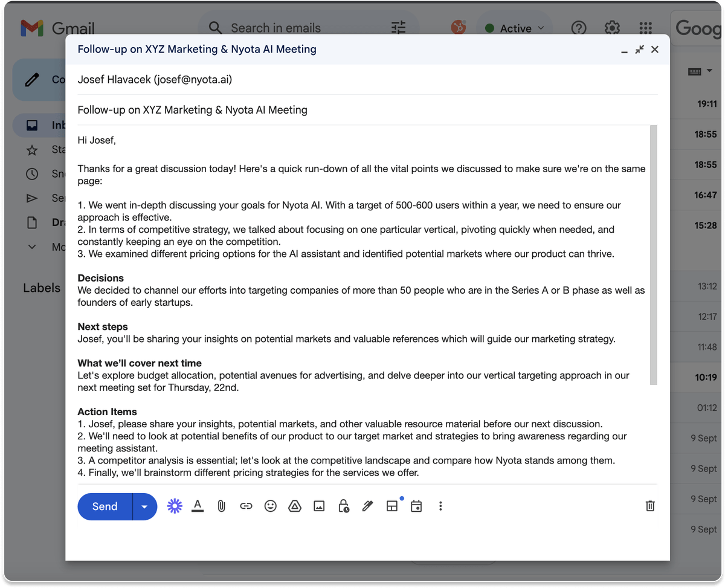Open formatting options text icon
Image resolution: width=725 pixels, height=588 pixels.
[198, 506]
